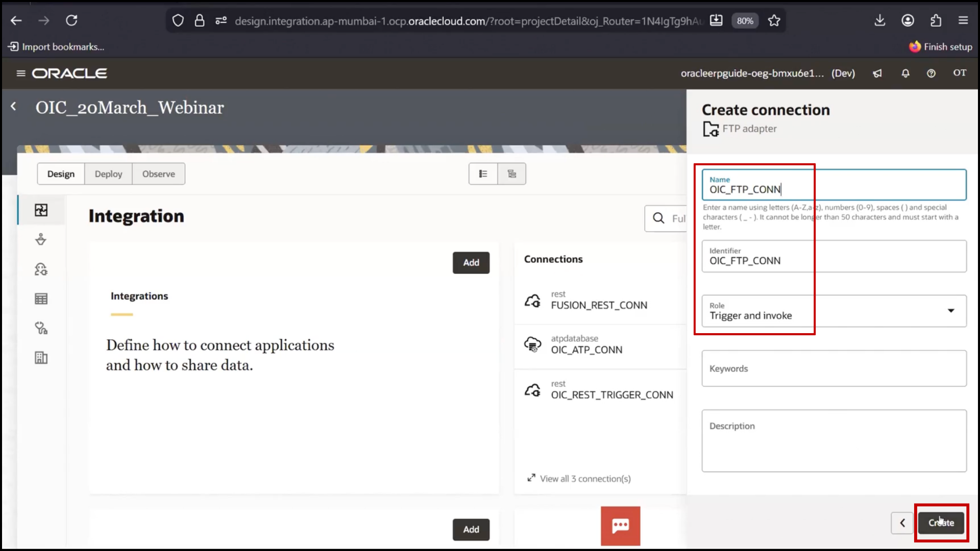Open the second sidebar icon below Integration
The image size is (980, 551).
point(41,239)
